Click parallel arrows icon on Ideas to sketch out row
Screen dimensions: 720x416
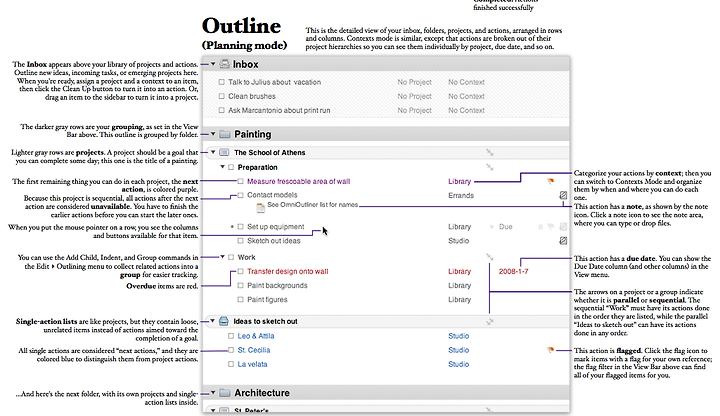(x=490, y=321)
